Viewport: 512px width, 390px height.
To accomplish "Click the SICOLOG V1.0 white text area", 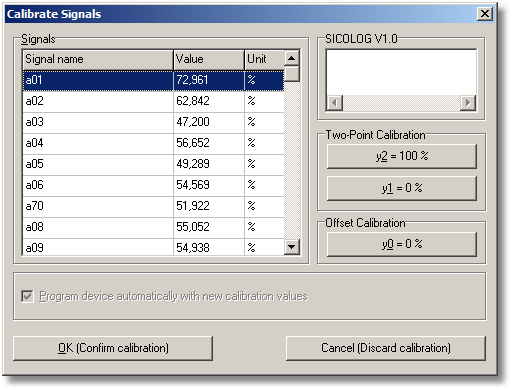I will coord(401,72).
